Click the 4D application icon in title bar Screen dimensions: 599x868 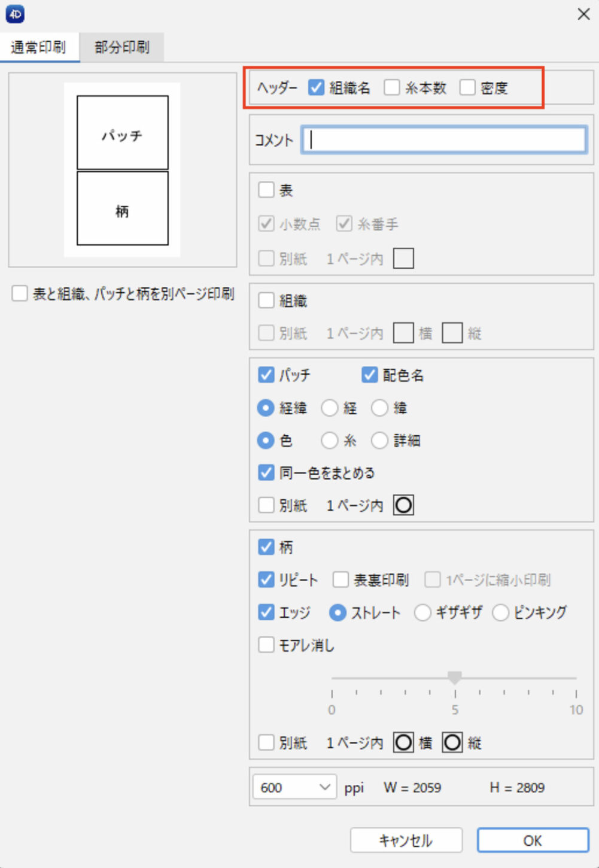pos(15,14)
